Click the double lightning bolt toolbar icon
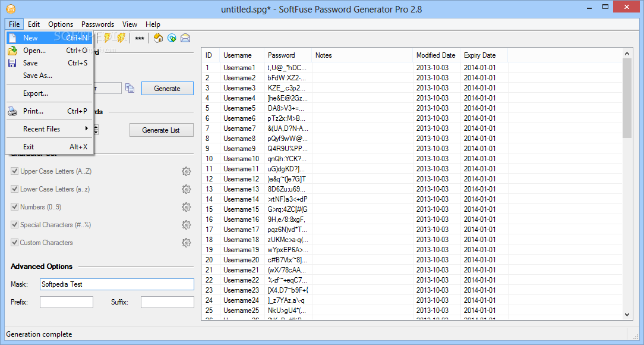The height and width of the screenshot is (345, 644). pos(121,38)
